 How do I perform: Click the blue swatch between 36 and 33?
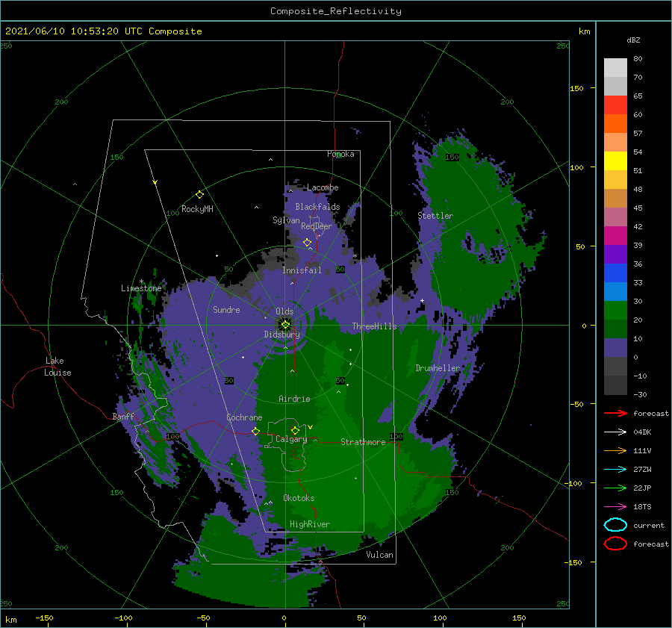[615, 273]
